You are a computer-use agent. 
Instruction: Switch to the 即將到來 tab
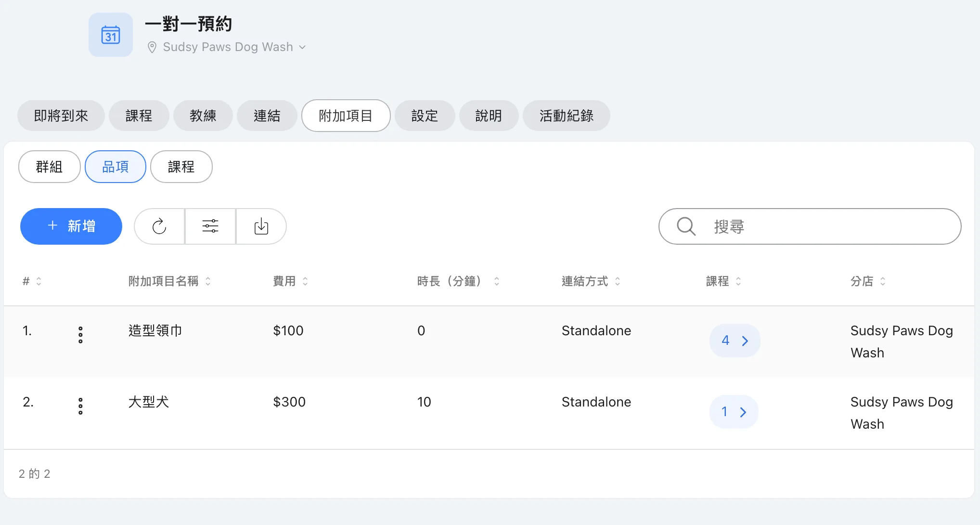(x=61, y=116)
